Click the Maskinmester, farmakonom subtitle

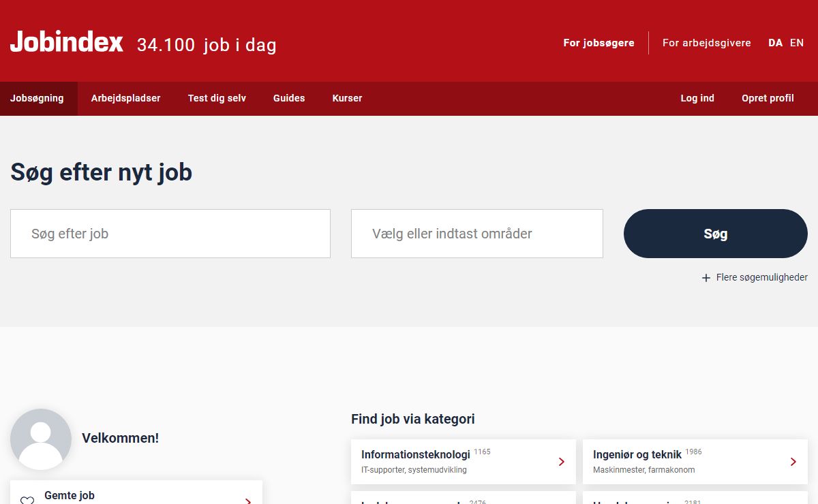pyautogui.click(x=643, y=470)
